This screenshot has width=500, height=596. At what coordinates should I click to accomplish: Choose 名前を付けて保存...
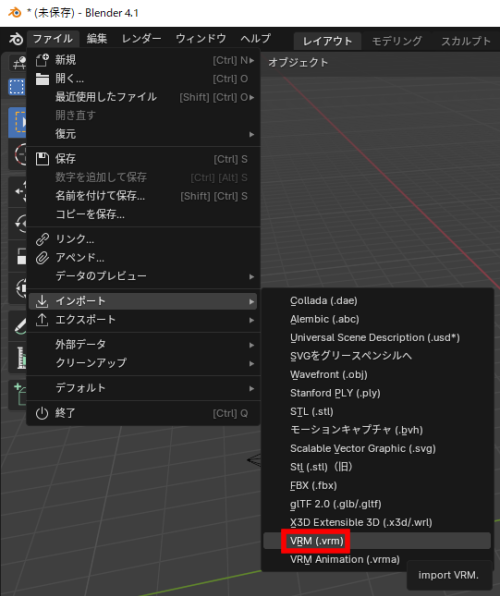point(144,196)
